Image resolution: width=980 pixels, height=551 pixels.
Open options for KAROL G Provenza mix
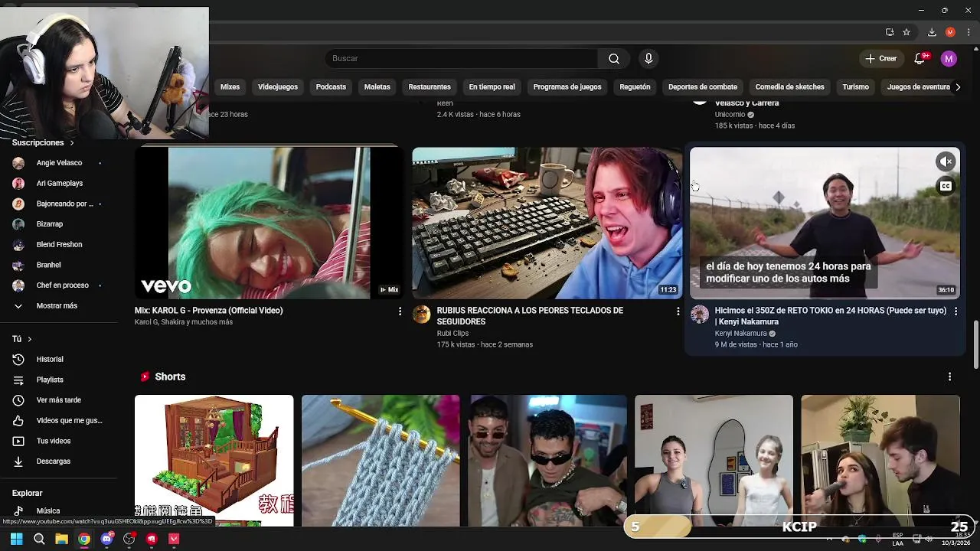click(x=400, y=311)
